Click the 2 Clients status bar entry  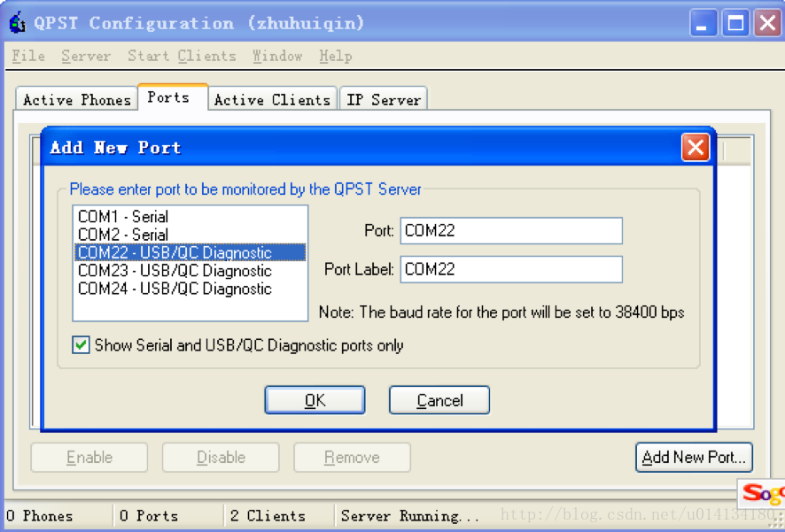click(x=268, y=515)
